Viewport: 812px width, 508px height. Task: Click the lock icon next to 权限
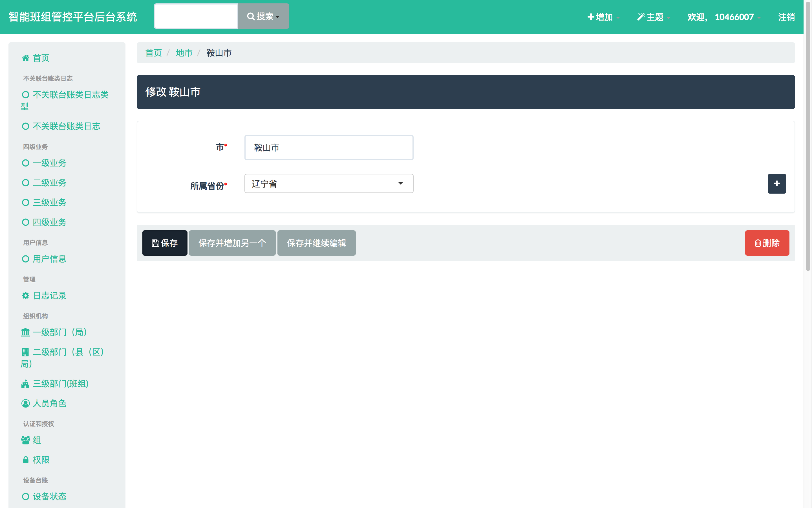pyautogui.click(x=25, y=460)
